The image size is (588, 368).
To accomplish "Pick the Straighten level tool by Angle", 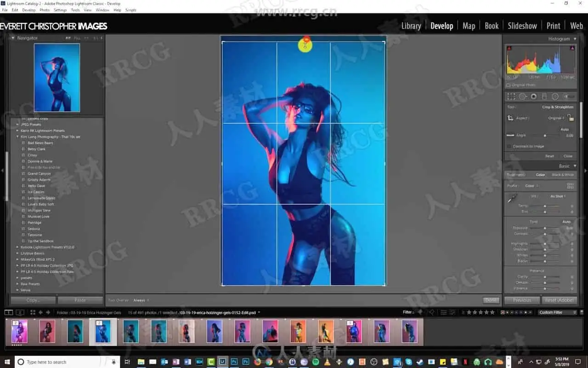I will pos(510,135).
